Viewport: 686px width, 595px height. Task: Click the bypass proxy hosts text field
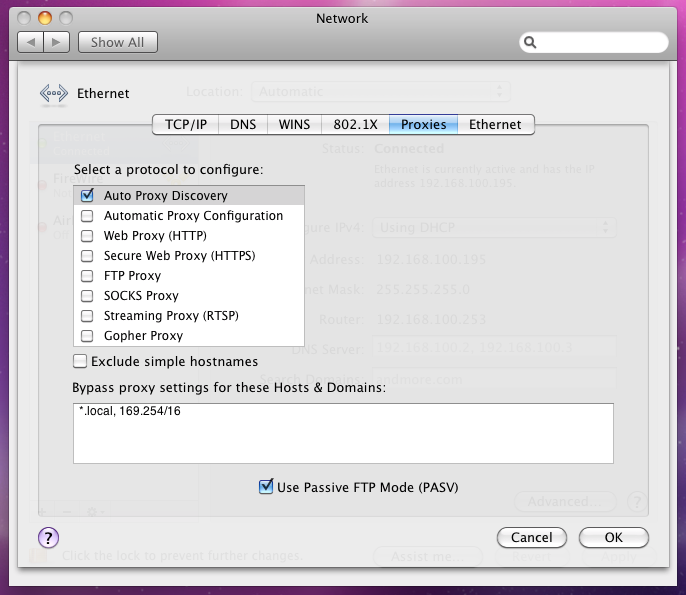coord(343,433)
